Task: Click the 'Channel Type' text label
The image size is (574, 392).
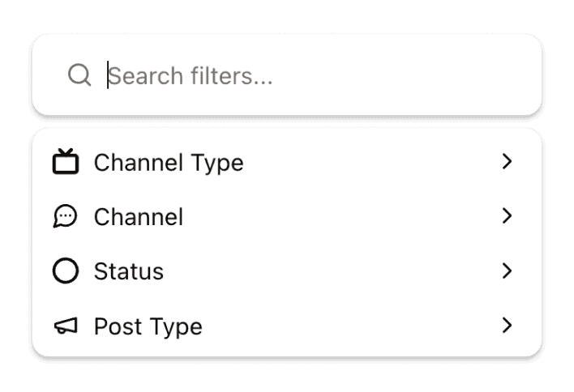Action: (169, 163)
